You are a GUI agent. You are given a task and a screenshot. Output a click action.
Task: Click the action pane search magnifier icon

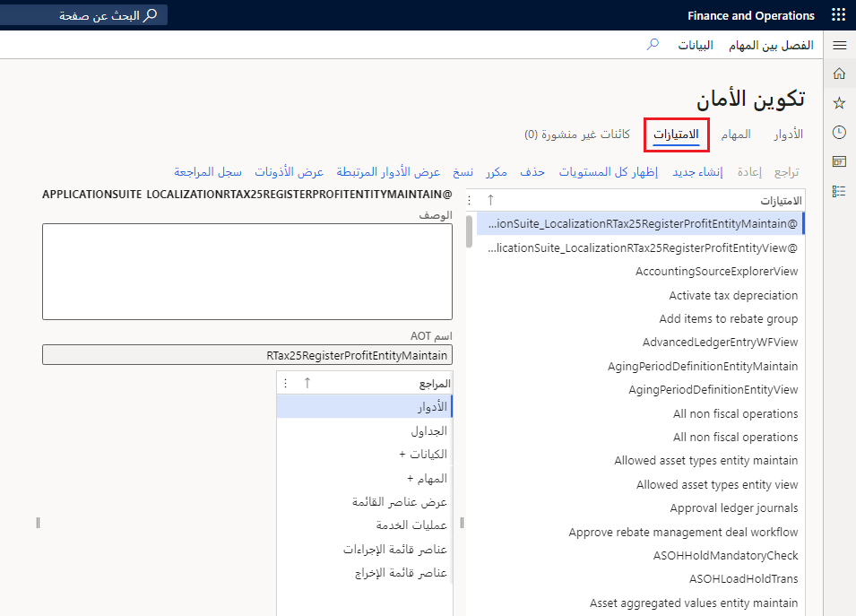click(x=653, y=45)
